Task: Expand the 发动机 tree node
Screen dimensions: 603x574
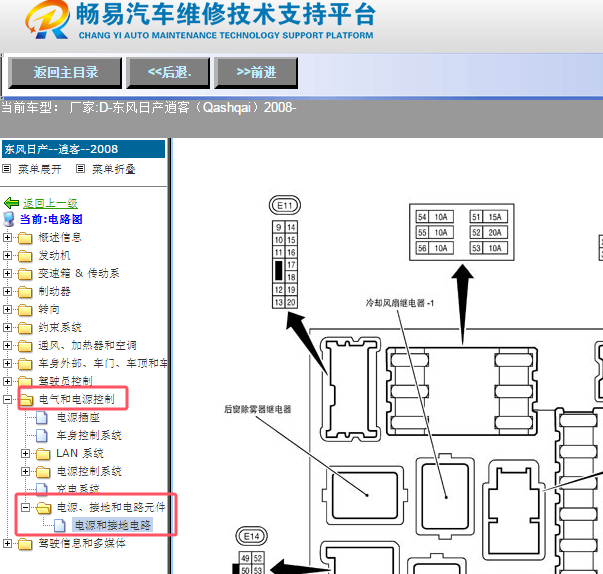Action: pyautogui.click(x=7, y=255)
